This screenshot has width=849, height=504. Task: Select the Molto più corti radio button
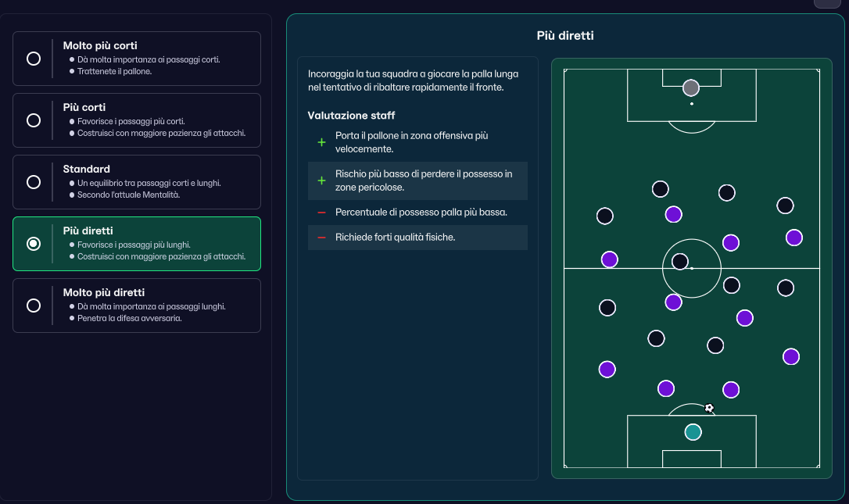(x=34, y=59)
